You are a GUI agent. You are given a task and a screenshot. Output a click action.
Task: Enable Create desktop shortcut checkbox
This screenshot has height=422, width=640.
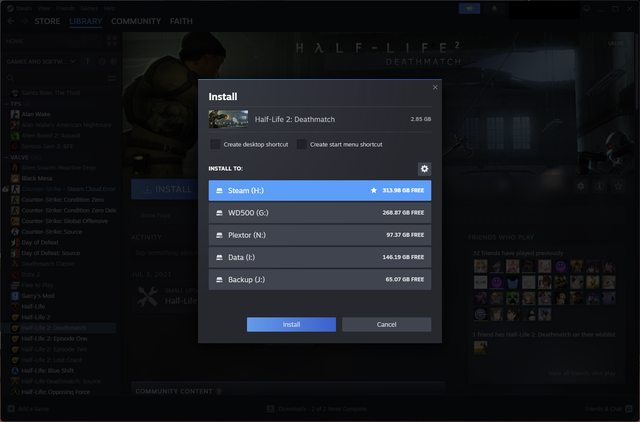(214, 144)
